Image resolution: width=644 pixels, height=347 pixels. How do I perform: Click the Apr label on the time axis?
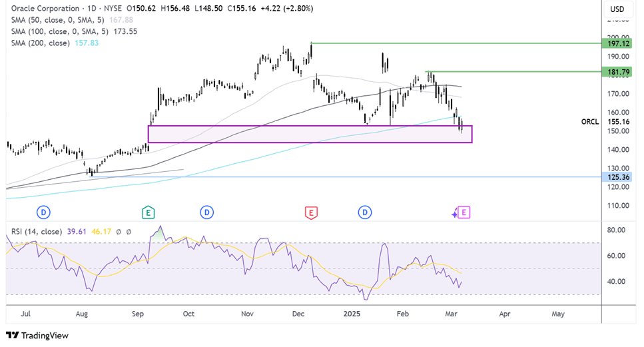[x=505, y=314]
